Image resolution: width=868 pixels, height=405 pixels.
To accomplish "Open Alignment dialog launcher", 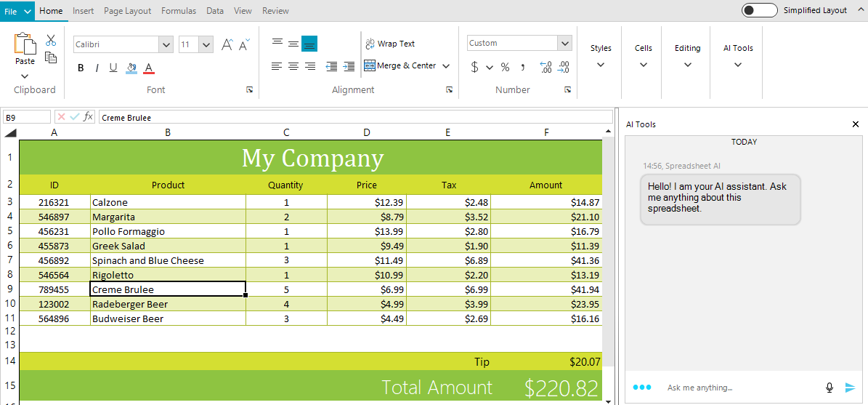I will (x=449, y=89).
